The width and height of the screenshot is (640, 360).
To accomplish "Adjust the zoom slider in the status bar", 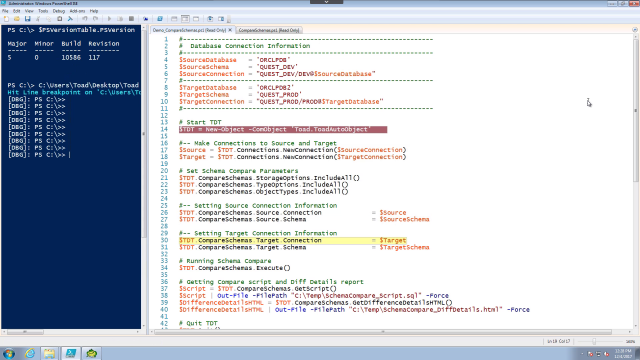I will [x=594, y=341].
